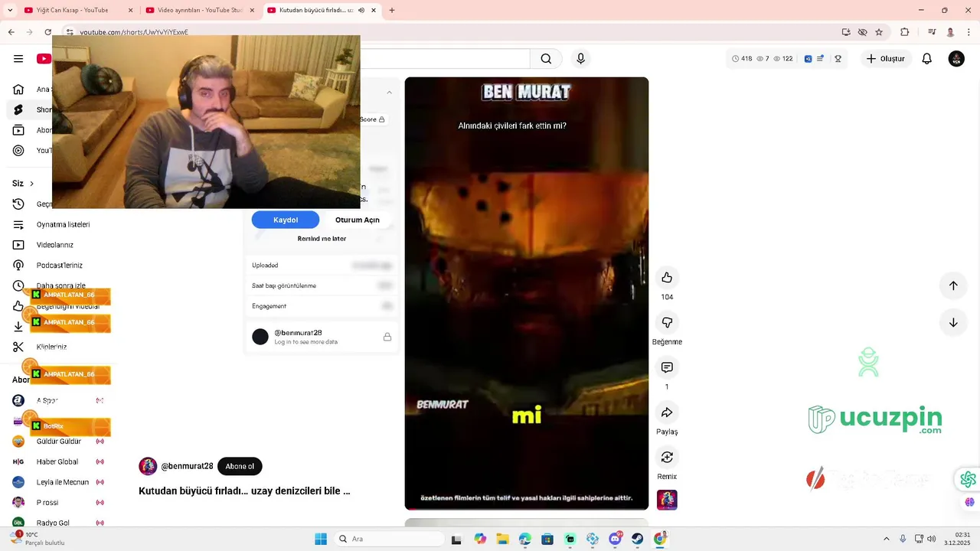980x551 pixels.
Task: Switch to Video ayrıntıları YouTube Studio tab
Action: coord(199,10)
